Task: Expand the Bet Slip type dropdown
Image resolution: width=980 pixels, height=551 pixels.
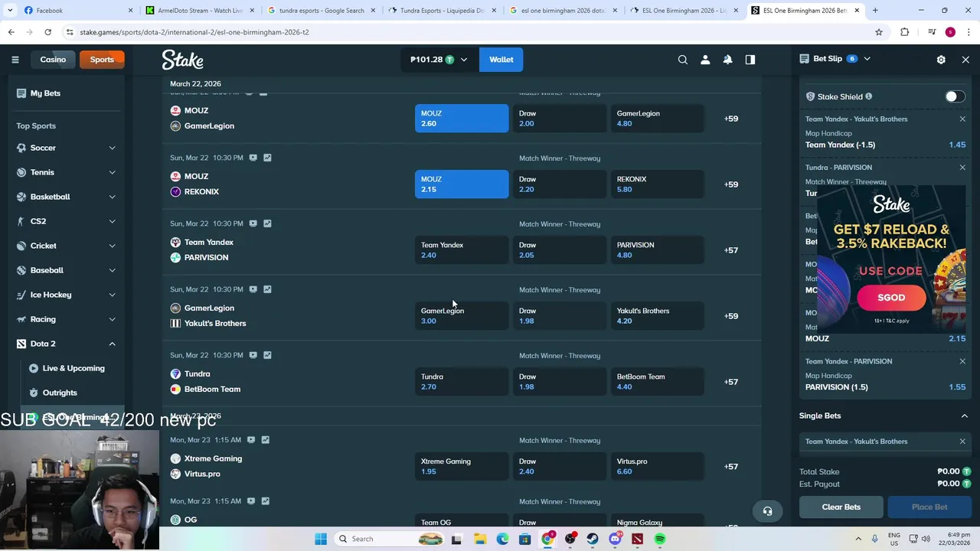Action: (867, 58)
